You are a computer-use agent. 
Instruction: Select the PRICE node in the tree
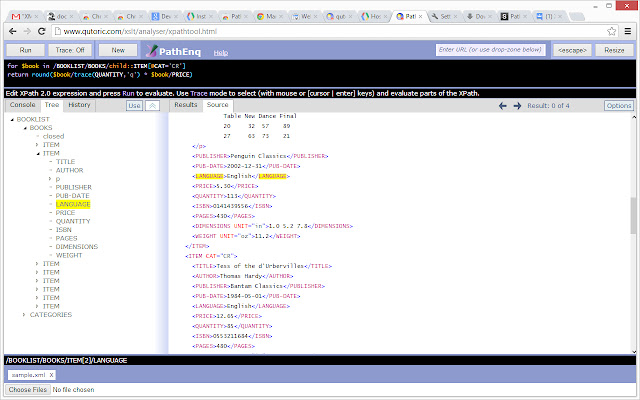point(65,213)
